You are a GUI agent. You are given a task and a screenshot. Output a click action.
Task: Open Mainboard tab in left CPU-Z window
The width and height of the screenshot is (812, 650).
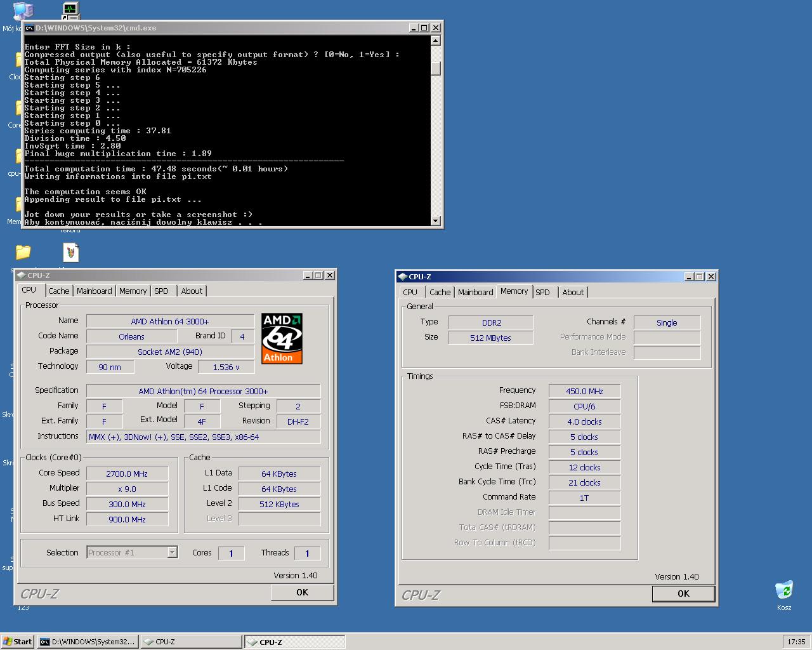tap(94, 291)
